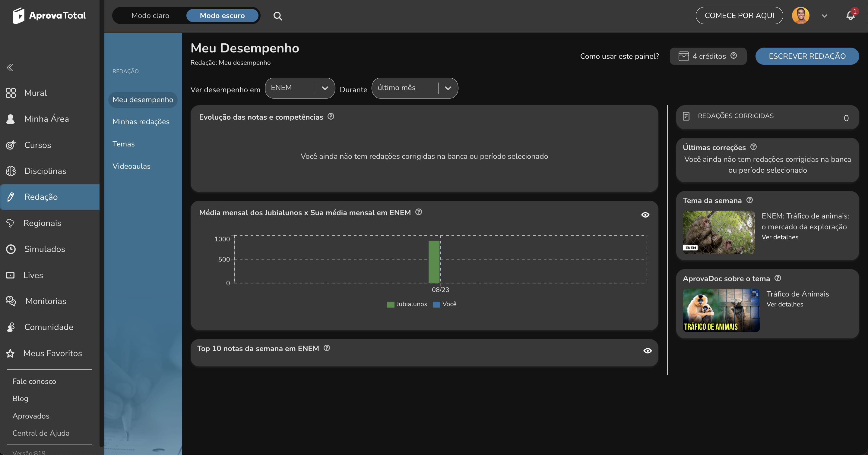Image resolution: width=868 pixels, height=455 pixels.
Task: Click ESCREVER REDAÇÃO button
Action: click(x=807, y=56)
